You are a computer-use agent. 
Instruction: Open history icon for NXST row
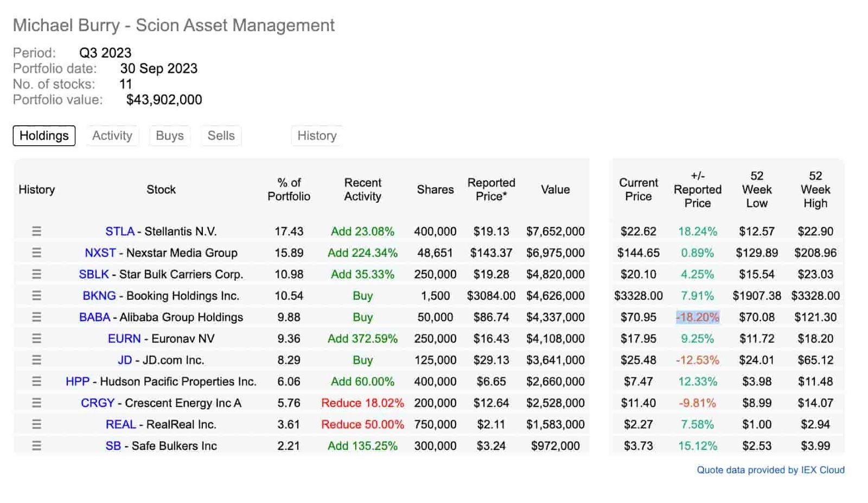[36, 253]
